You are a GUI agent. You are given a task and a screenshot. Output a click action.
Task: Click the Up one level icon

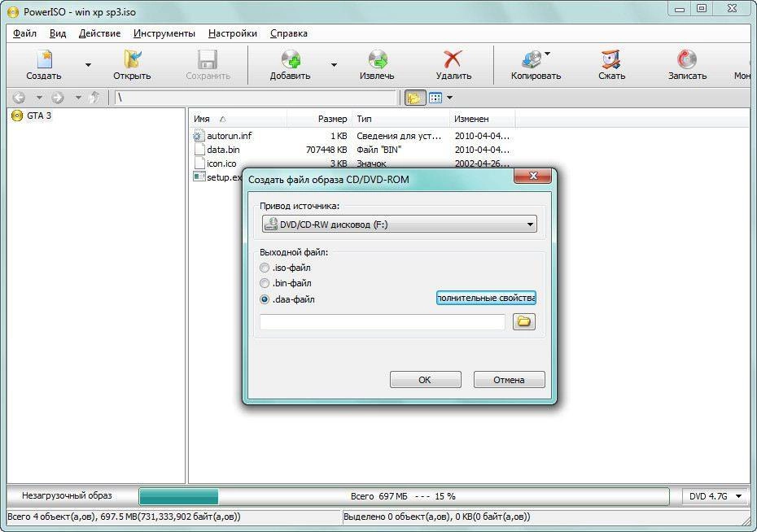coord(94,98)
